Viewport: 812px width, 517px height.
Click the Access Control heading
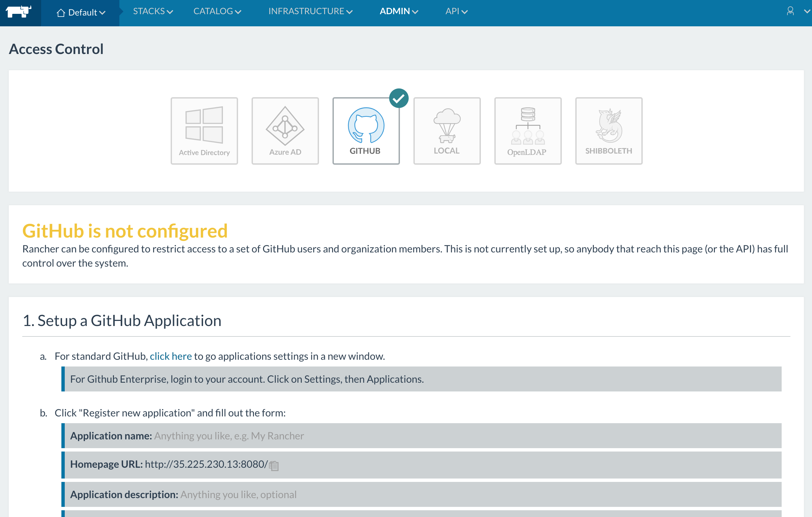(56, 49)
